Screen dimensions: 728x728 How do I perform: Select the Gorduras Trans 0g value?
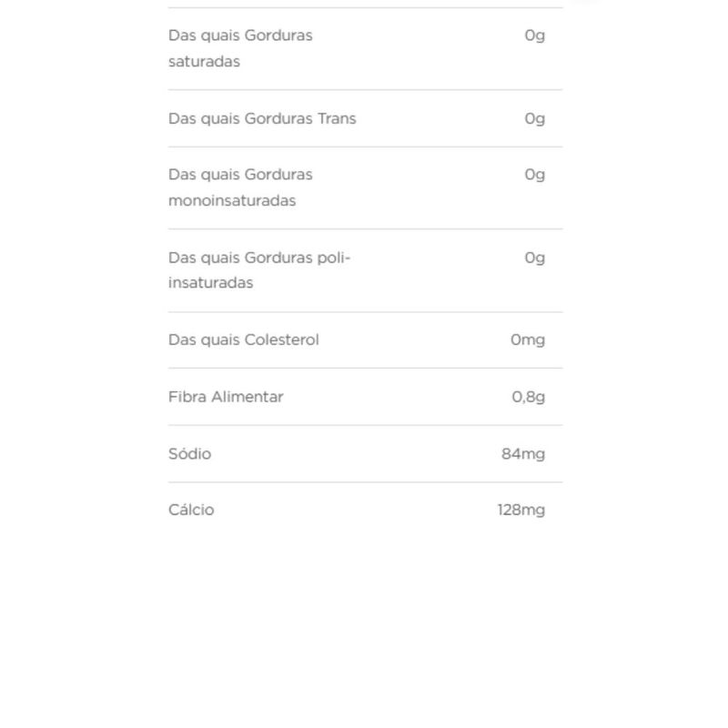534,118
